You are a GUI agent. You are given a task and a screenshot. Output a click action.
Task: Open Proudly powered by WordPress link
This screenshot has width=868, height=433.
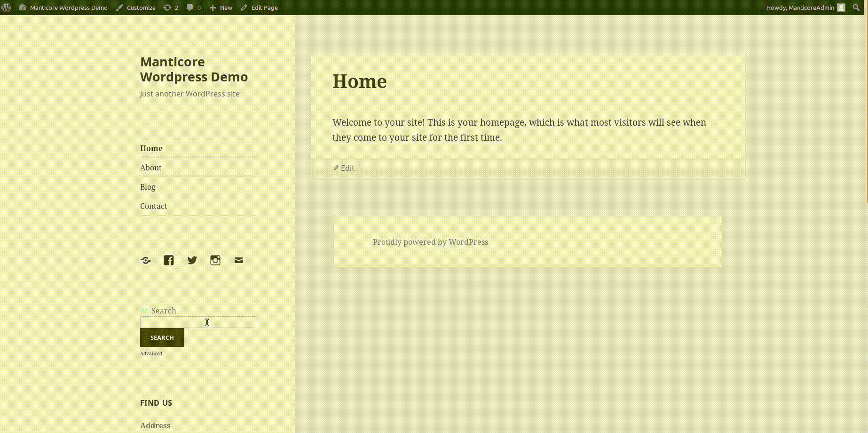pos(430,242)
